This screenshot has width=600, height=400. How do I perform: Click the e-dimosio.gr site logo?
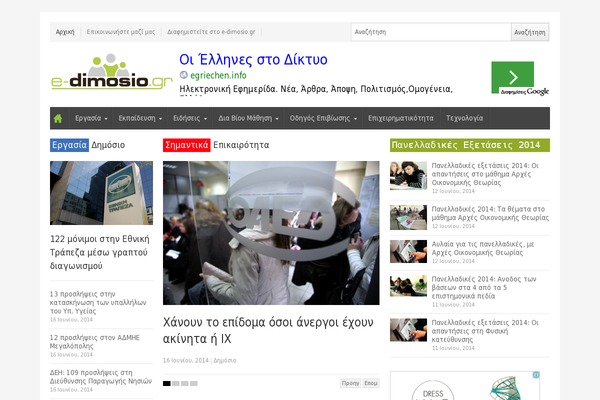click(112, 72)
